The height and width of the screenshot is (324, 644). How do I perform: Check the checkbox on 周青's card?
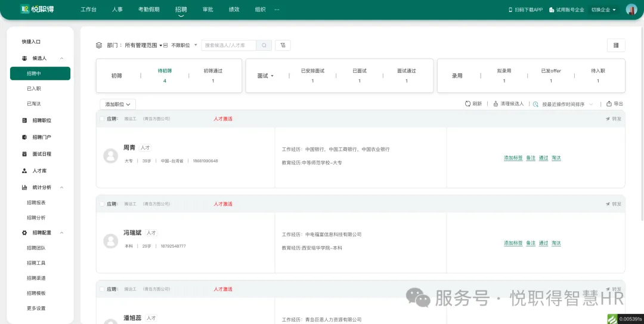pyautogui.click(x=102, y=119)
